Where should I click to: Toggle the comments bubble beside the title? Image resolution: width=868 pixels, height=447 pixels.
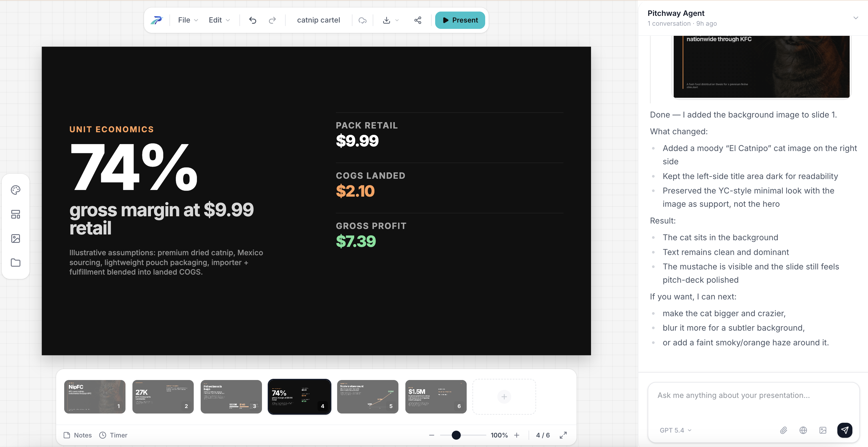pyautogui.click(x=362, y=20)
